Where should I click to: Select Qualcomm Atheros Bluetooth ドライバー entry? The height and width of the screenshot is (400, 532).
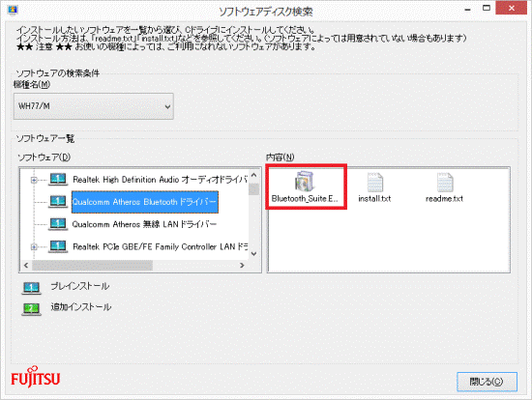pos(144,202)
